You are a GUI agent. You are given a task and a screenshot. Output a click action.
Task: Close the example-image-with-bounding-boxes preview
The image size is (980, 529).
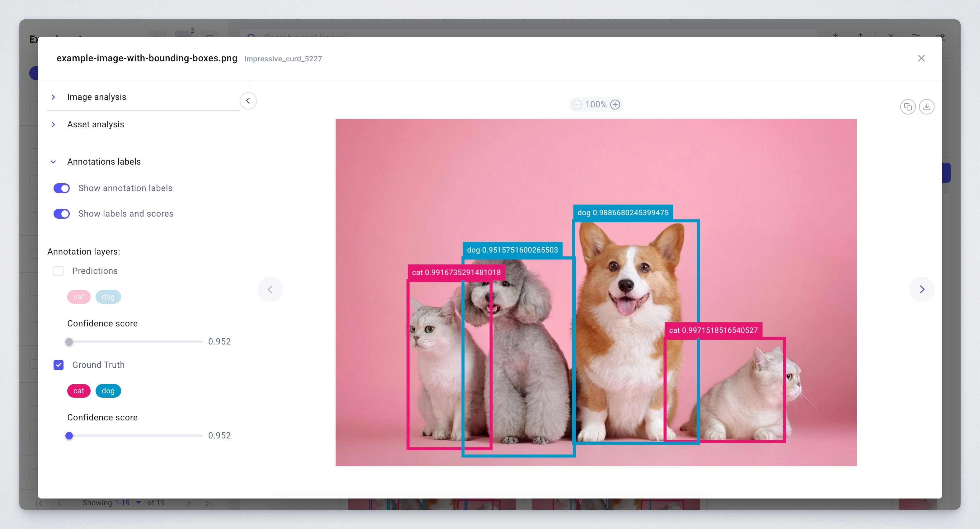coord(921,58)
